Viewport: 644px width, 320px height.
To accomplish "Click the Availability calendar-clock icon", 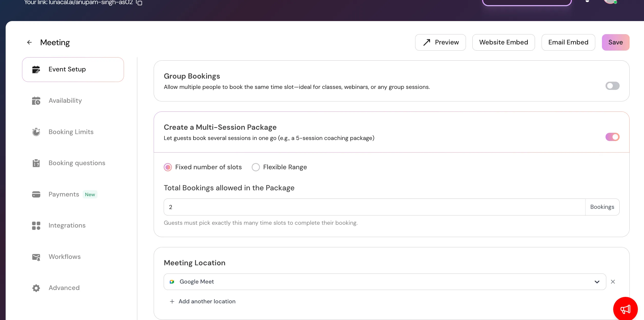I will pyautogui.click(x=36, y=101).
